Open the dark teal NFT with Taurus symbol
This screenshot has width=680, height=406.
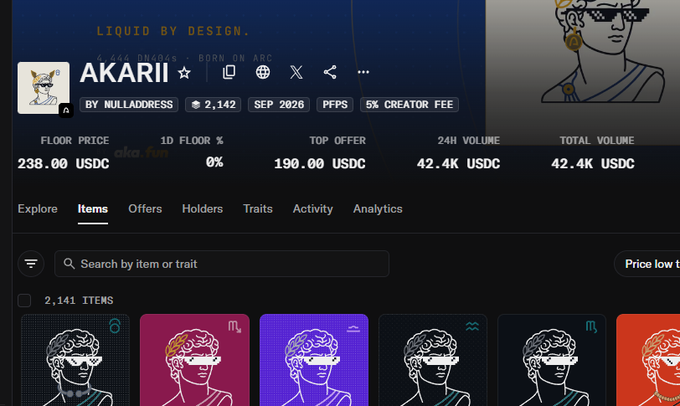pos(75,360)
